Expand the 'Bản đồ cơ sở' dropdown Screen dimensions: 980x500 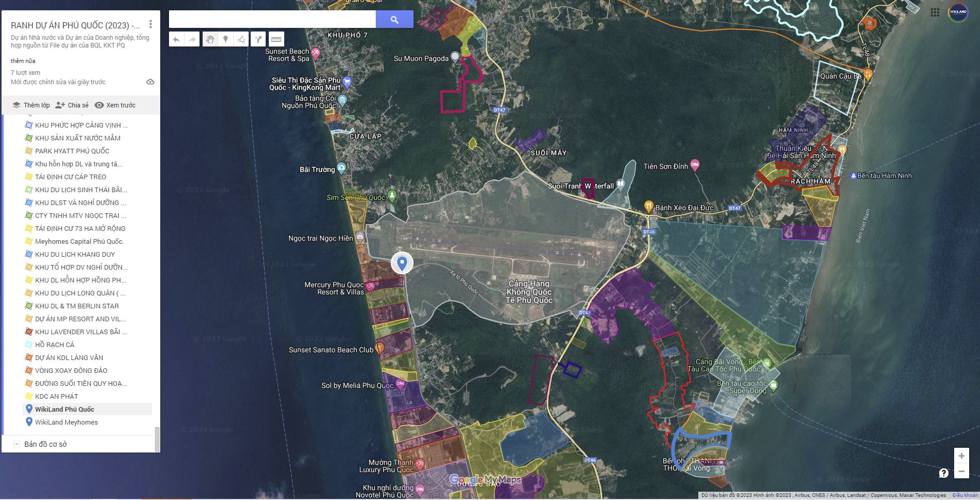(x=17, y=444)
